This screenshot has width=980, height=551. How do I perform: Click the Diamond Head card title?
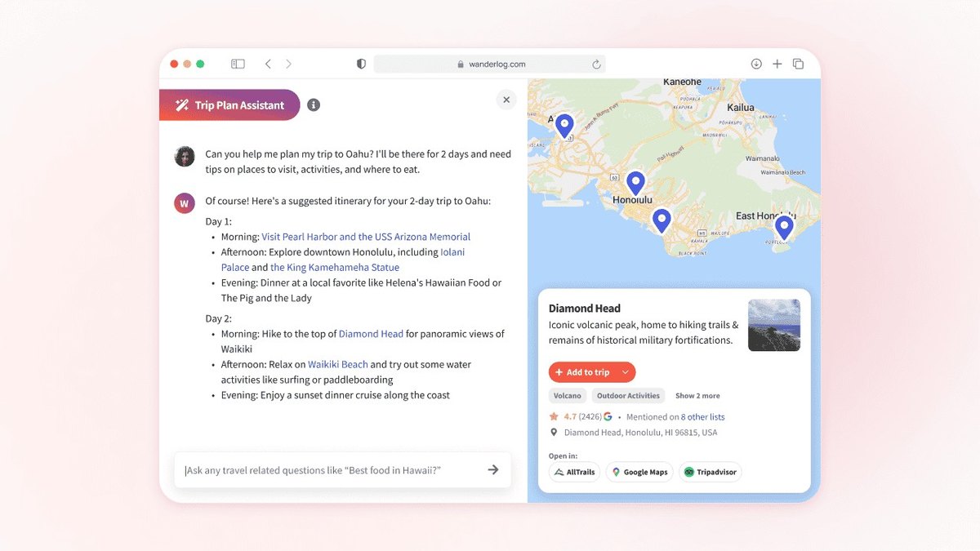click(x=585, y=309)
